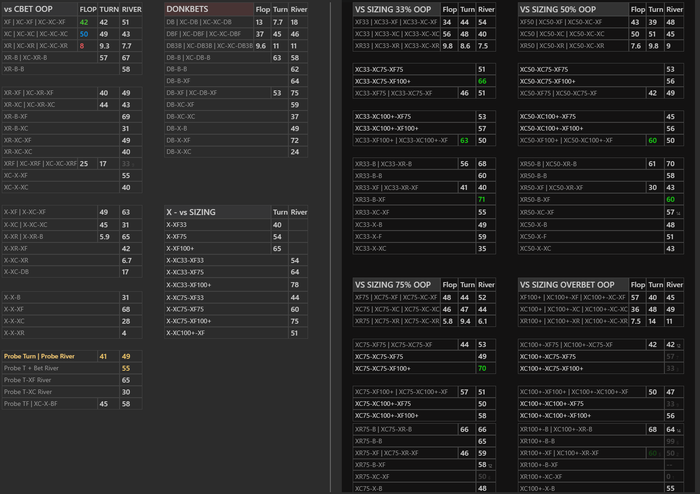Screen dimensions: 700x494
Task: Select the 'X-XF33' row label
Action: tap(176, 225)
